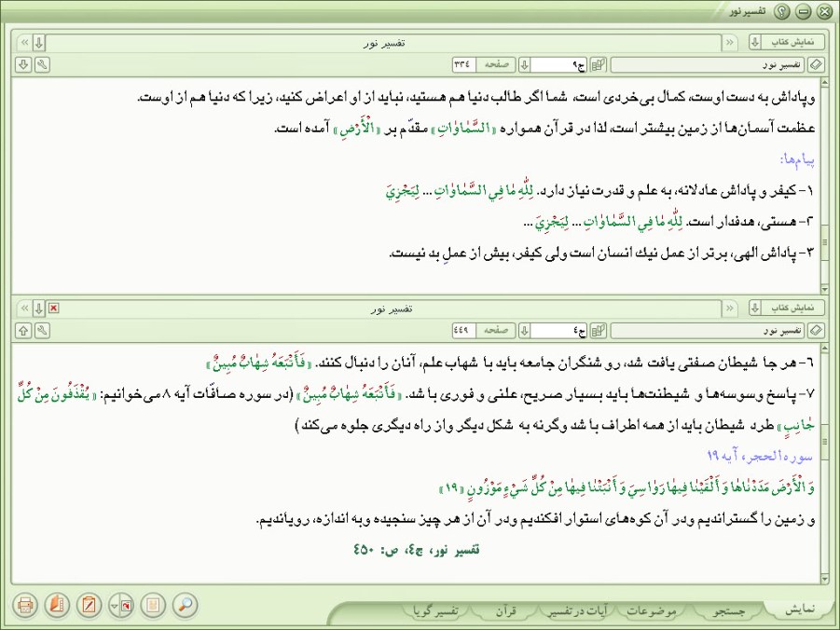Click the volume list icon next to ج۹
The image size is (840, 630).
598,65
